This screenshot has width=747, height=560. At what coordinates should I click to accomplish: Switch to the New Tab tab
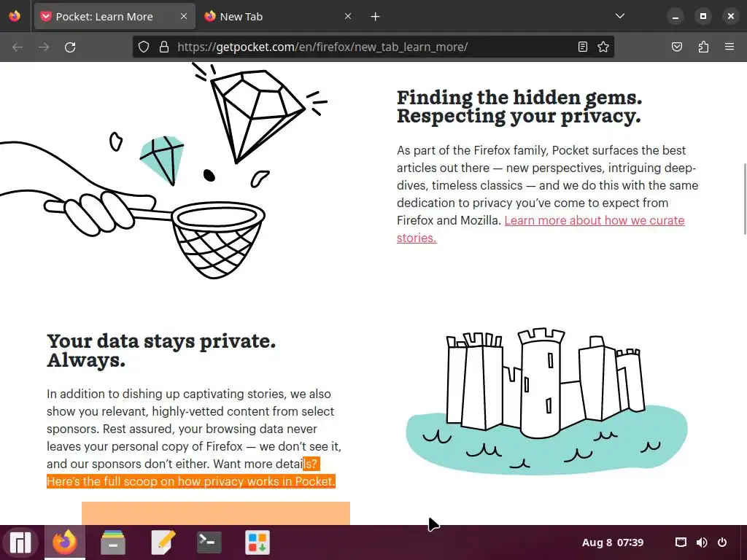click(x=279, y=17)
